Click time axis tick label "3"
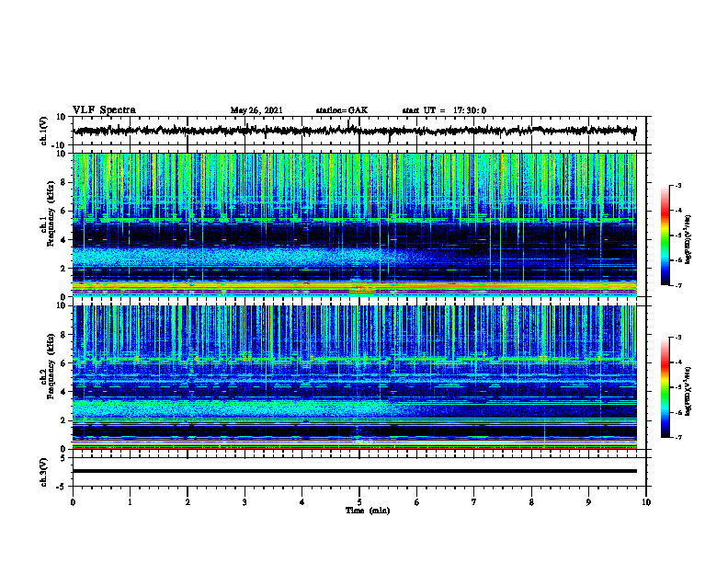728x563 pixels. (x=245, y=502)
